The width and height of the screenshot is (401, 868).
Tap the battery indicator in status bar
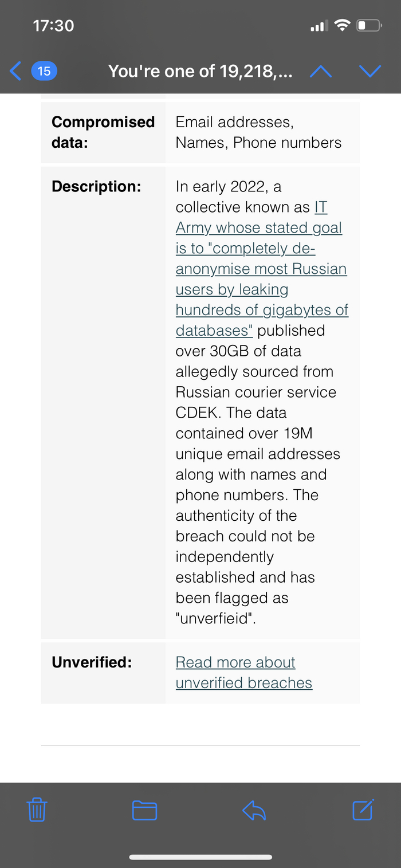(x=369, y=25)
